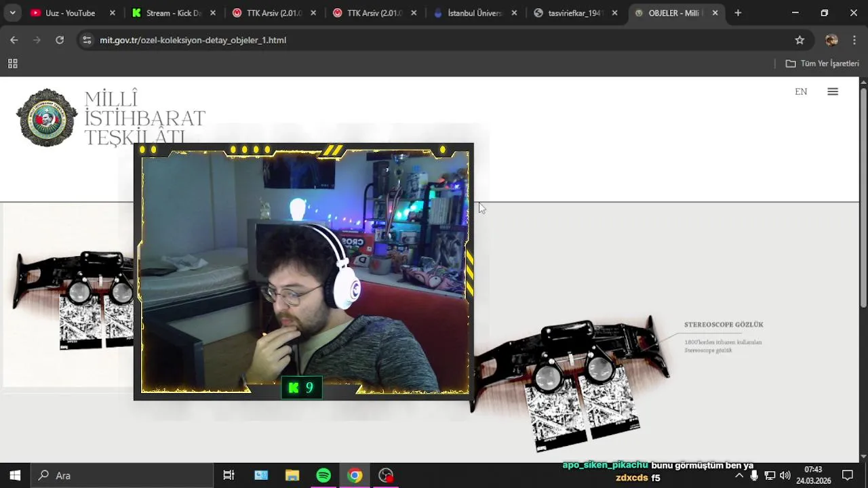Open the notification center icon
868x488 pixels.
848,475
